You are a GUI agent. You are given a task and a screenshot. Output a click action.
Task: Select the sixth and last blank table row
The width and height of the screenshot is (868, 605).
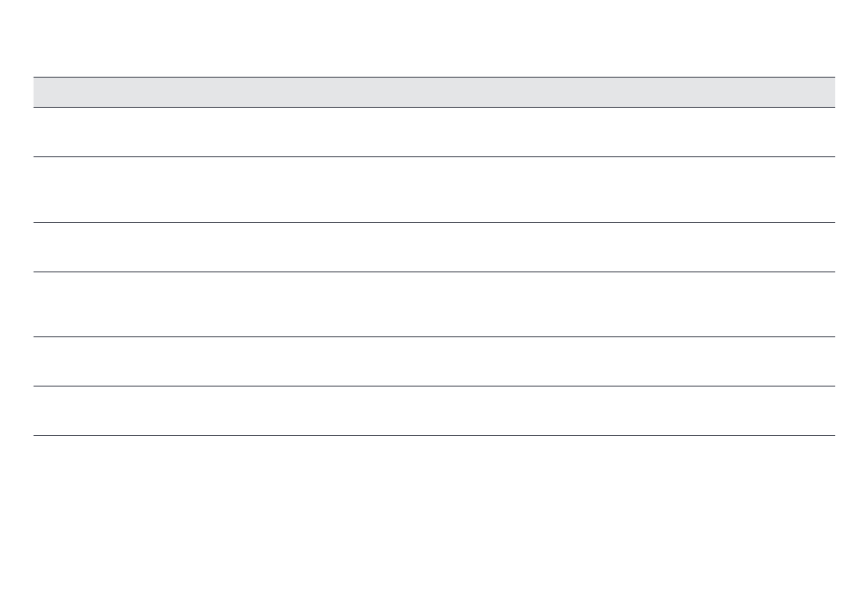434,410
